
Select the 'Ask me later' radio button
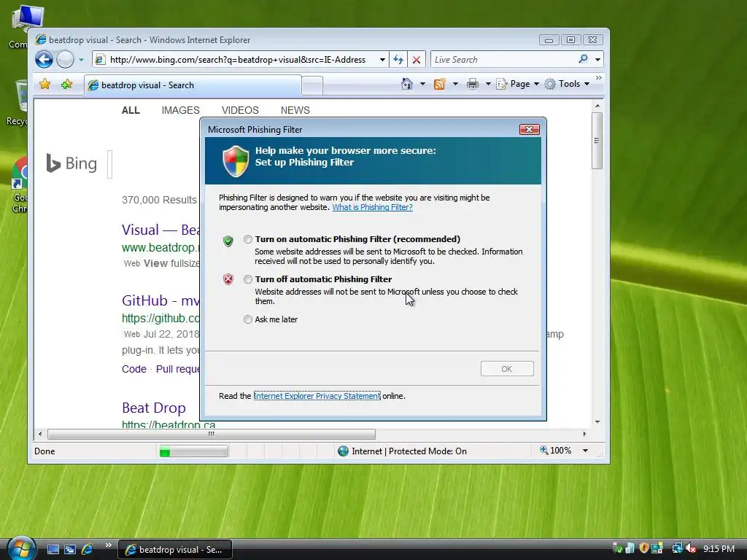pyautogui.click(x=248, y=319)
